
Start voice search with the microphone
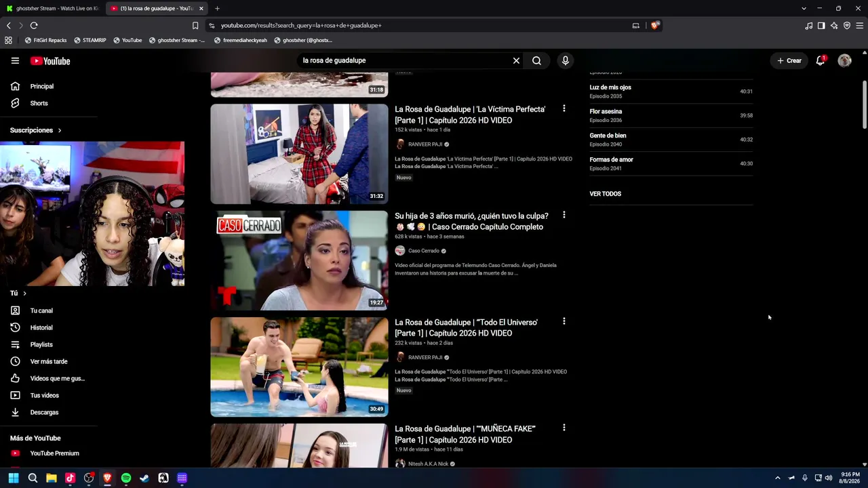(x=565, y=60)
